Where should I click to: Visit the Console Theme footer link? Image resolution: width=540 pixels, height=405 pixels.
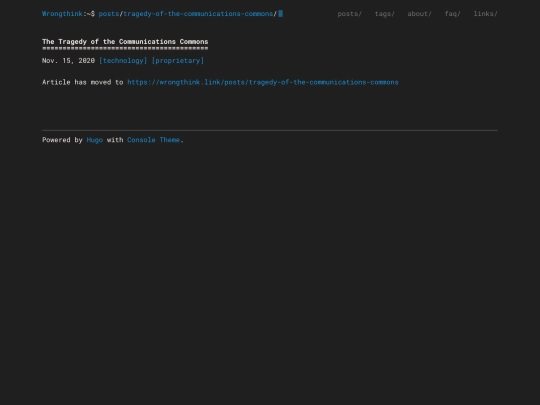pos(153,140)
